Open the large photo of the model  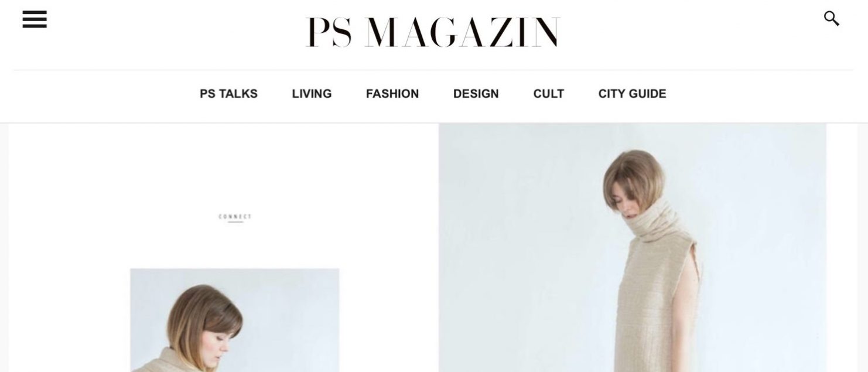[633, 247]
